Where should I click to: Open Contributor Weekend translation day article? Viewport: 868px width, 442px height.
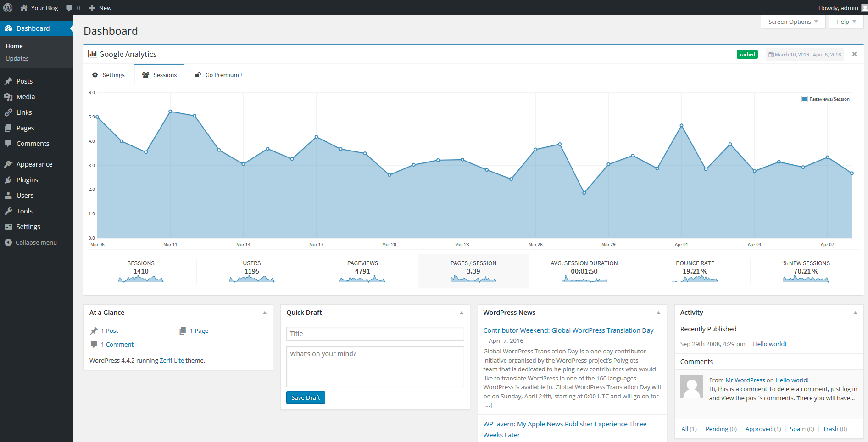(x=568, y=330)
